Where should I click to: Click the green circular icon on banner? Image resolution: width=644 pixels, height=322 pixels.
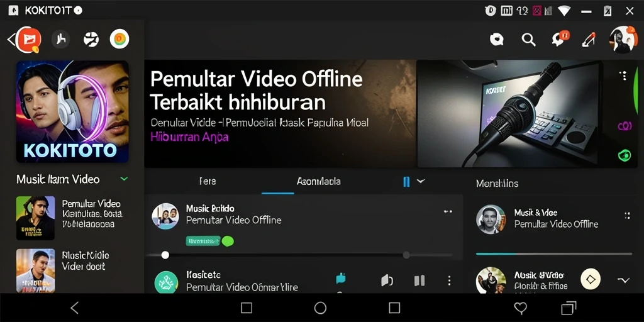point(625,156)
